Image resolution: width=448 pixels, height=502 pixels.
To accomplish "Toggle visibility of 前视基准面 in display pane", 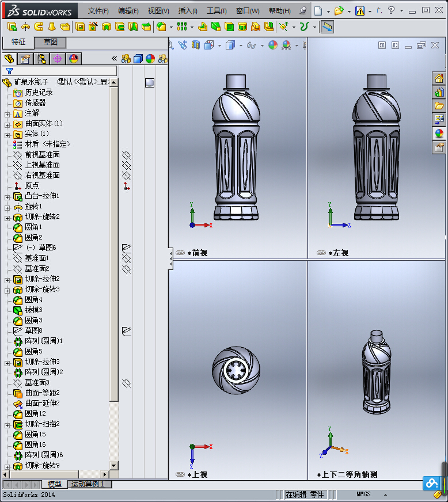I will coord(127,155).
